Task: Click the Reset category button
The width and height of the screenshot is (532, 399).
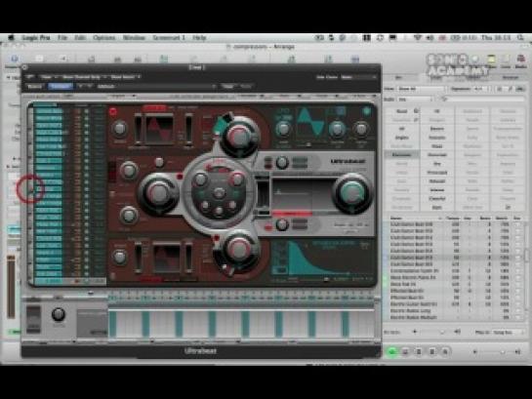Action: [402, 111]
